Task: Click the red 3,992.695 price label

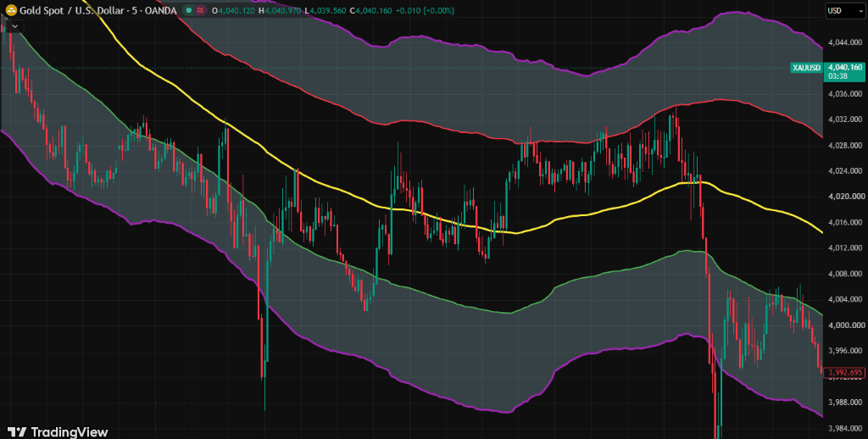Action: [x=844, y=372]
